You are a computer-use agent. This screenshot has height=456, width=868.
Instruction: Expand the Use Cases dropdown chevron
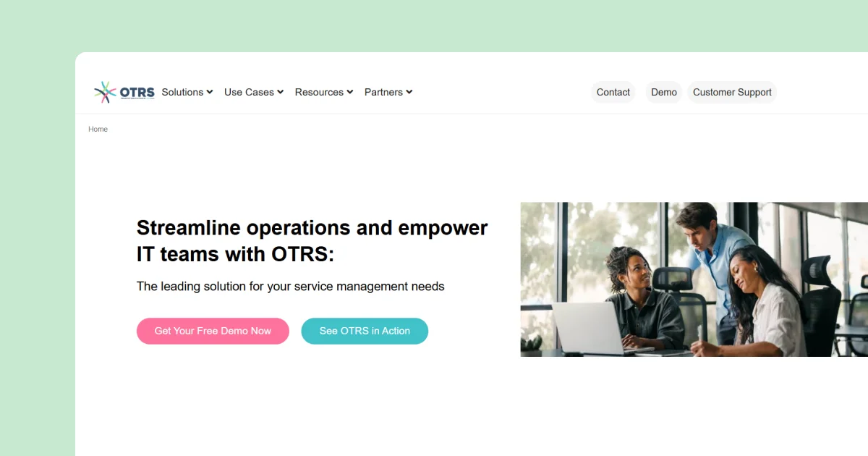point(279,92)
